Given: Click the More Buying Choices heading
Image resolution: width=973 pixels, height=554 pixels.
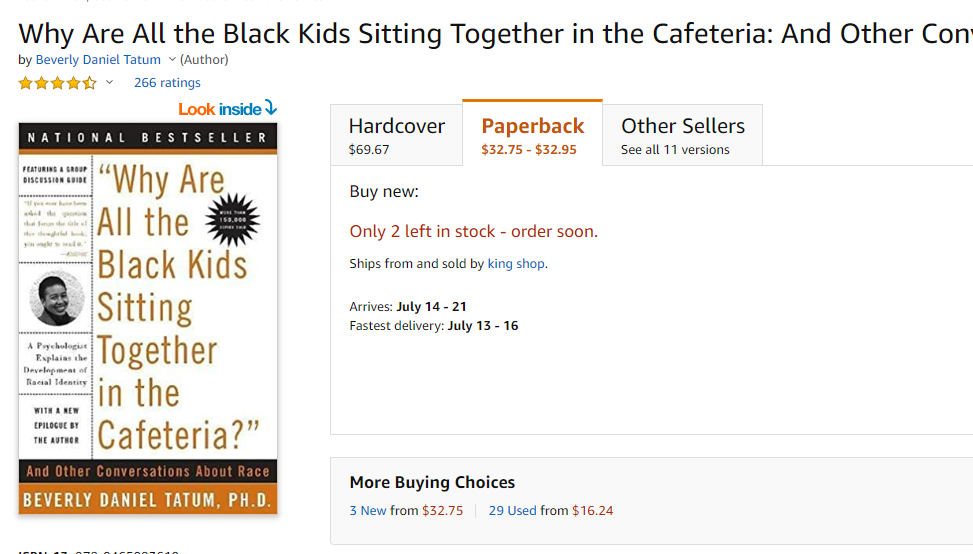Looking at the screenshot, I should [x=433, y=482].
